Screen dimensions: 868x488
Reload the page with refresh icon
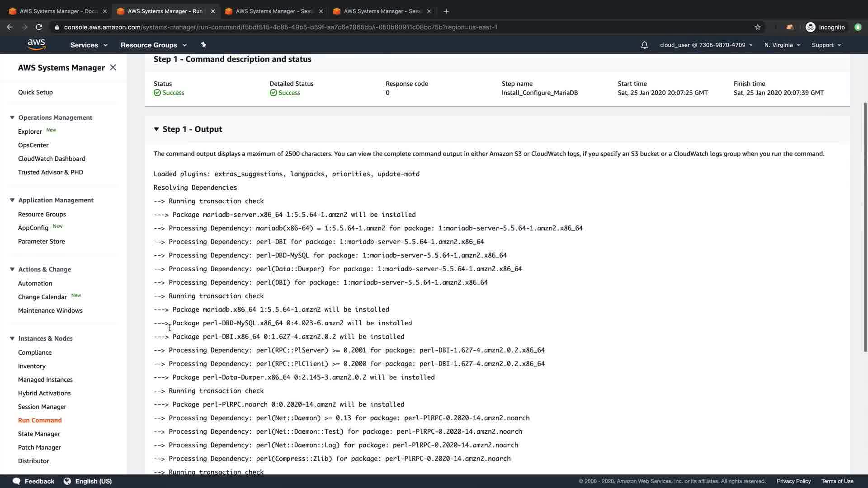(x=39, y=27)
